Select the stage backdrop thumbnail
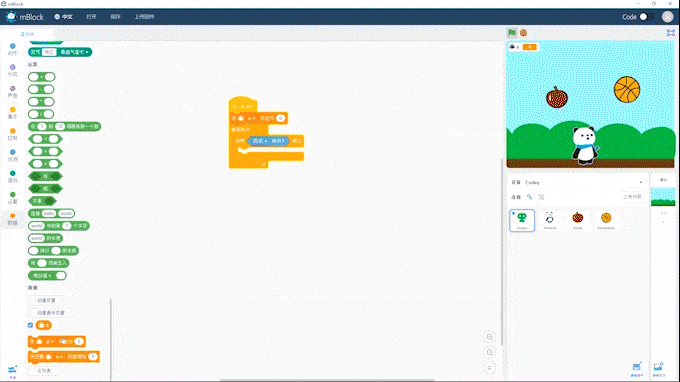Viewport: 680px width, 382px height. [x=663, y=197]
